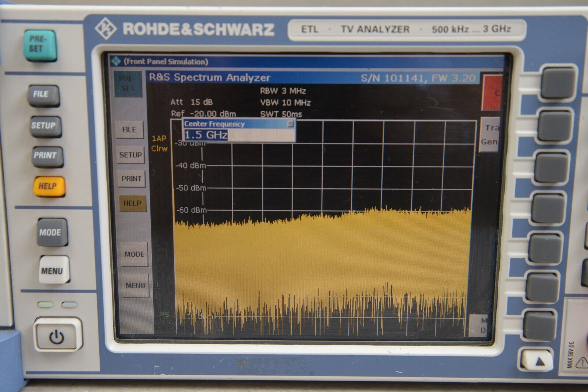Push the hardware SETUP key
Screen dimensions: 588x392
[x=45, y=126]
